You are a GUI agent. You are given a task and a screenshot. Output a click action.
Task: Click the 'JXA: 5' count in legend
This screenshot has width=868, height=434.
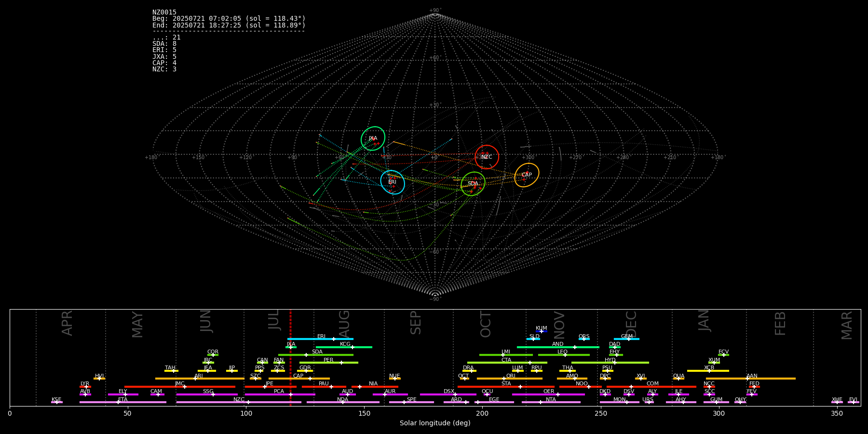(x=164, y=57)
